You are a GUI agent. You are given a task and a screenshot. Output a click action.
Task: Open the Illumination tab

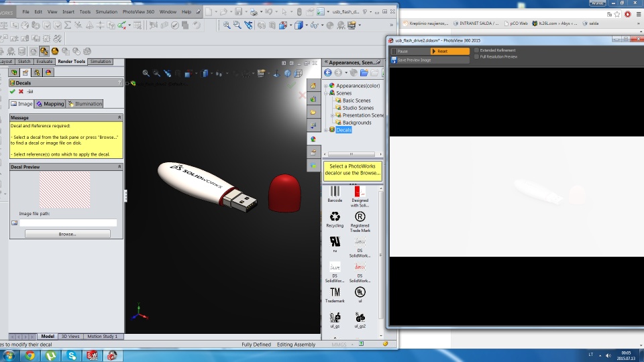(85, 104)
